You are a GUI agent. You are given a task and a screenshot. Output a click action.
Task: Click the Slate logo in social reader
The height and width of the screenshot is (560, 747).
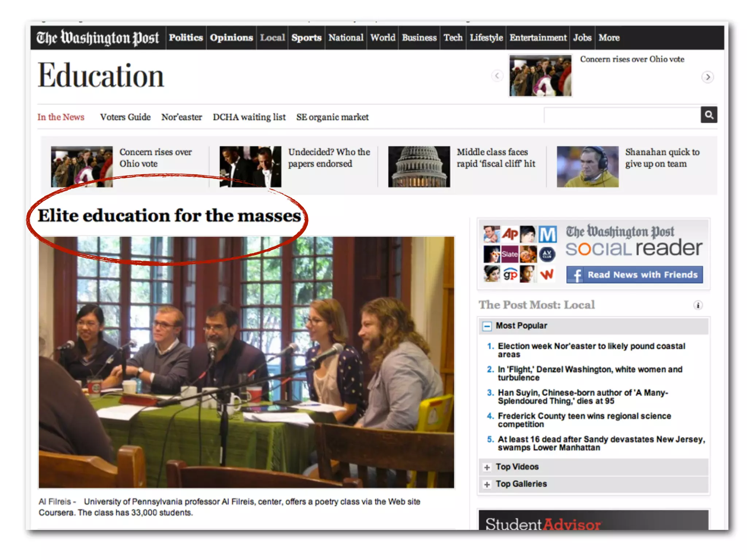[x=510, y=254]
